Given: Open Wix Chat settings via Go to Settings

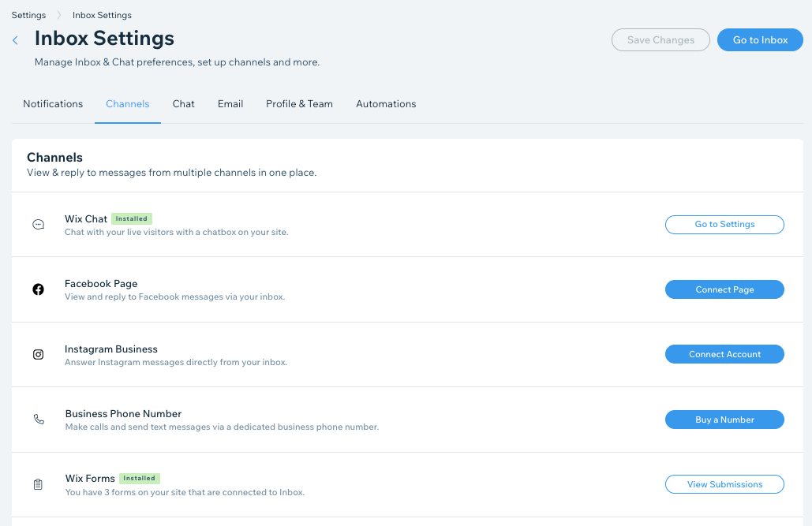Looking at the screenshot, I should pyautogui.click(x=724, y=224).
